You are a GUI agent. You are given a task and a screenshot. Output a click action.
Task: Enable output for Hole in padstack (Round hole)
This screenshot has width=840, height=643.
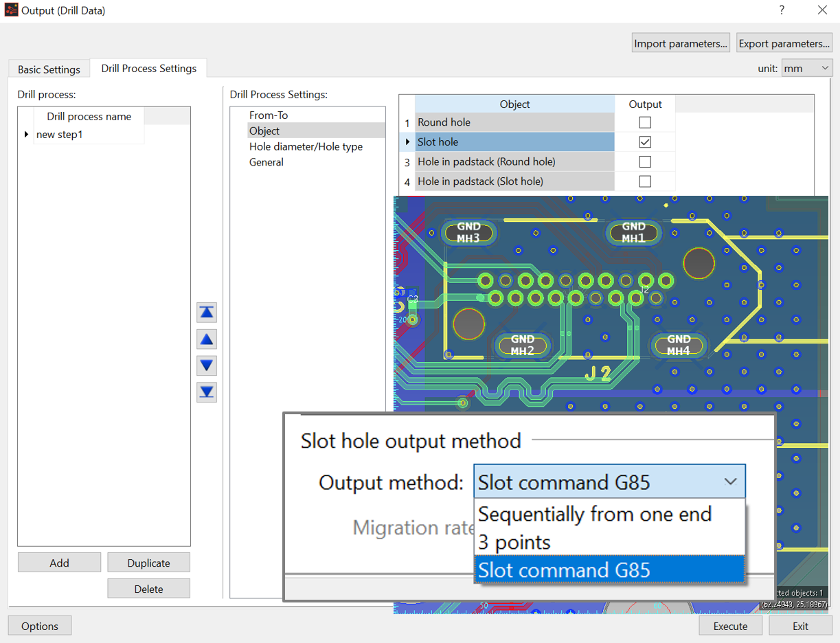(x=645, y=161)
